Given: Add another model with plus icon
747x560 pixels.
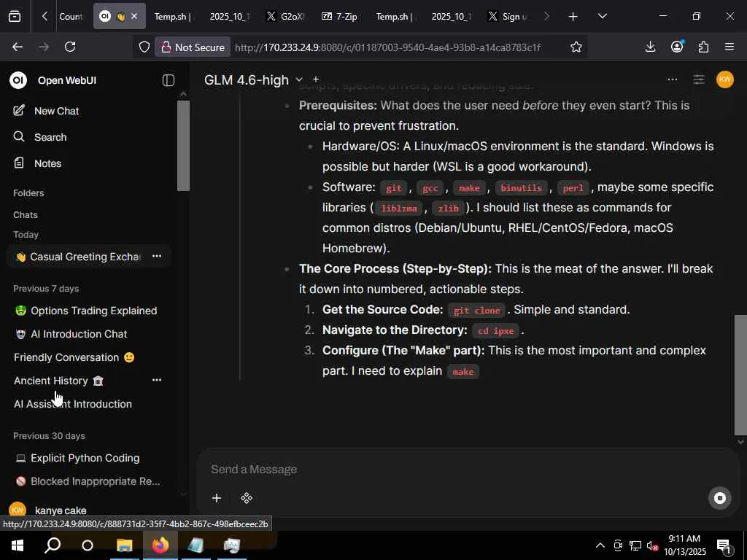Looking at the screenshot, I should 315,79.
